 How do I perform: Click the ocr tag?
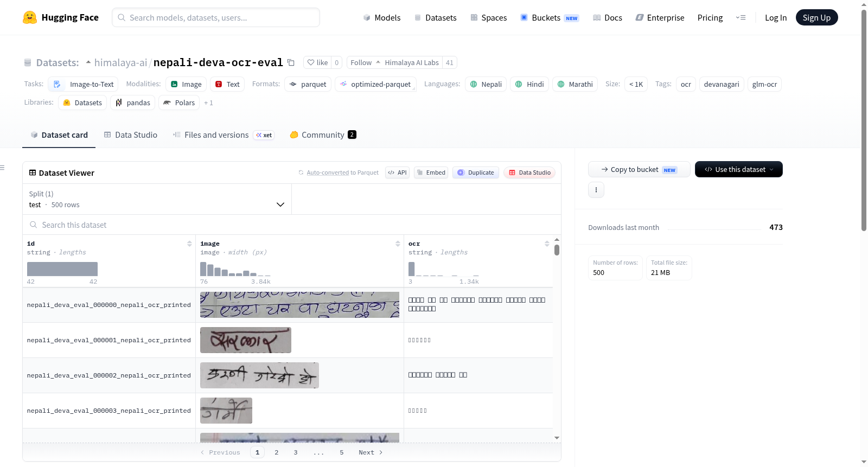point(686,84)
